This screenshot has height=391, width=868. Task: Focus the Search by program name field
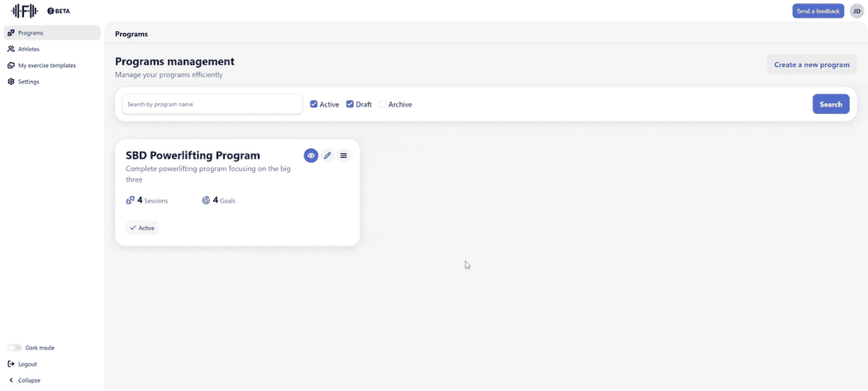pyautogui.click(x=212, y=104)
